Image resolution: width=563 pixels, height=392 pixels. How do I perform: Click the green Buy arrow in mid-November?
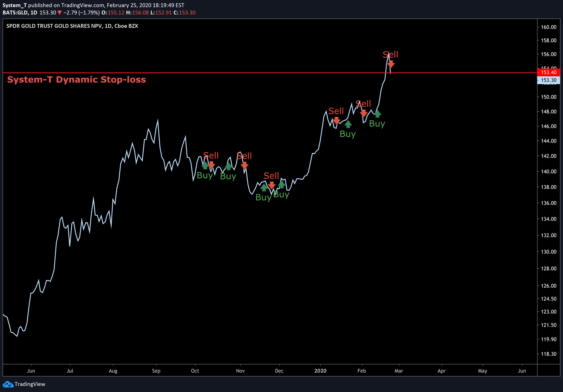[264, 188]
